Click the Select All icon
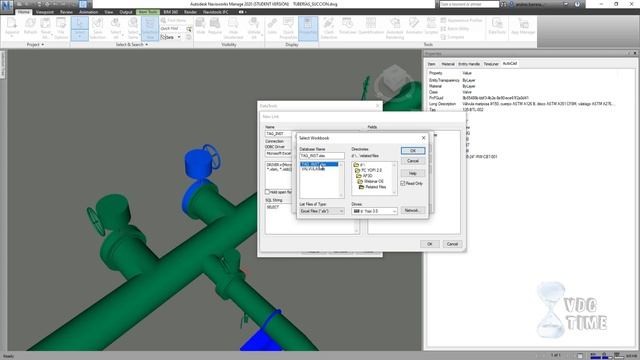This screenshot has width=640, height=360. coord(116,28)
